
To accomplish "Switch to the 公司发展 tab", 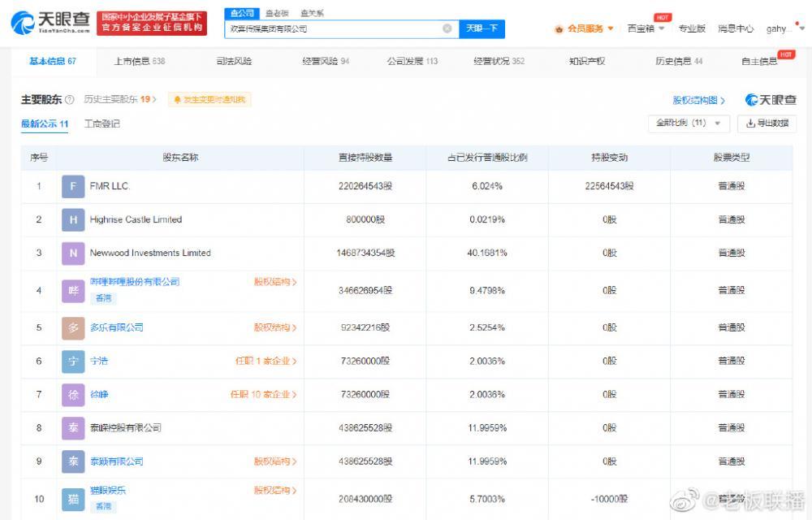I will (x=412, y=61).
